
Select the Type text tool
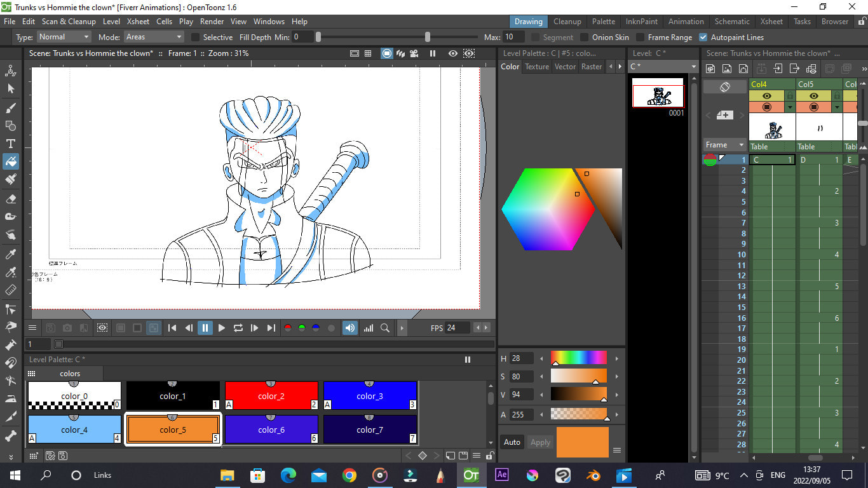11,144
